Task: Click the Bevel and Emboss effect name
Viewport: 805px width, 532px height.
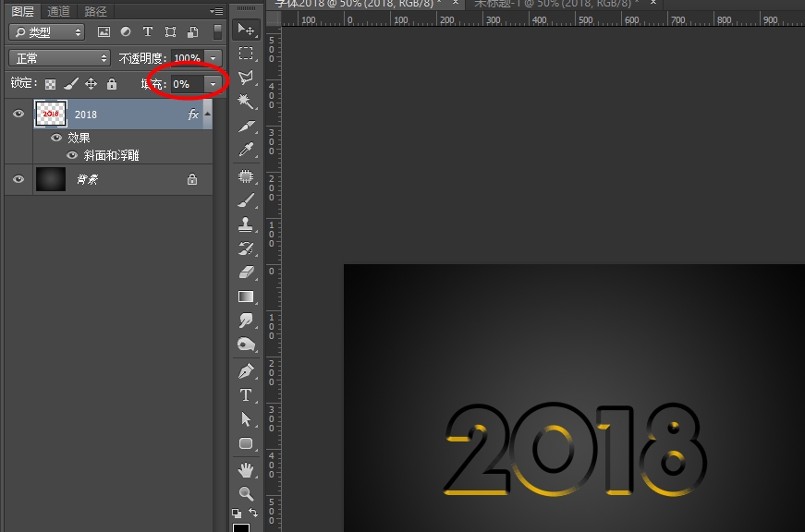Action: point(112,155)
